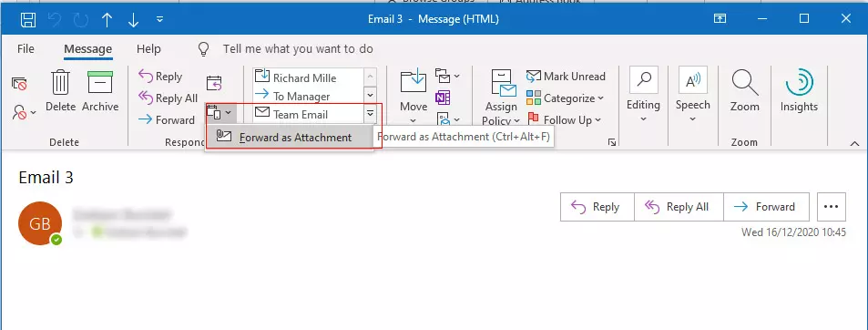Image resolution: width=868 pixels, height=330 pixels.
Task: Open the More actions ellipsis menu
Action: click(x=832, y=207)
